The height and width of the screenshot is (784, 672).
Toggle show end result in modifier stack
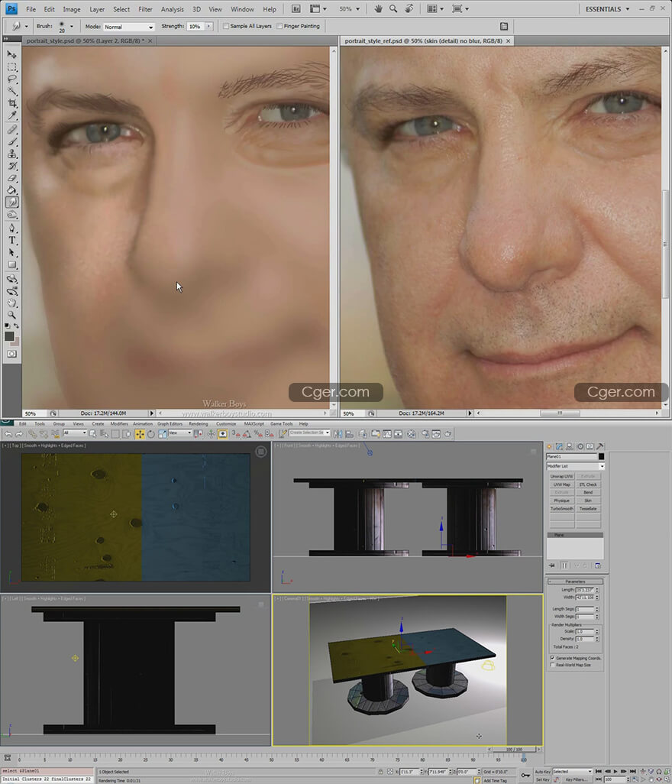564,565
